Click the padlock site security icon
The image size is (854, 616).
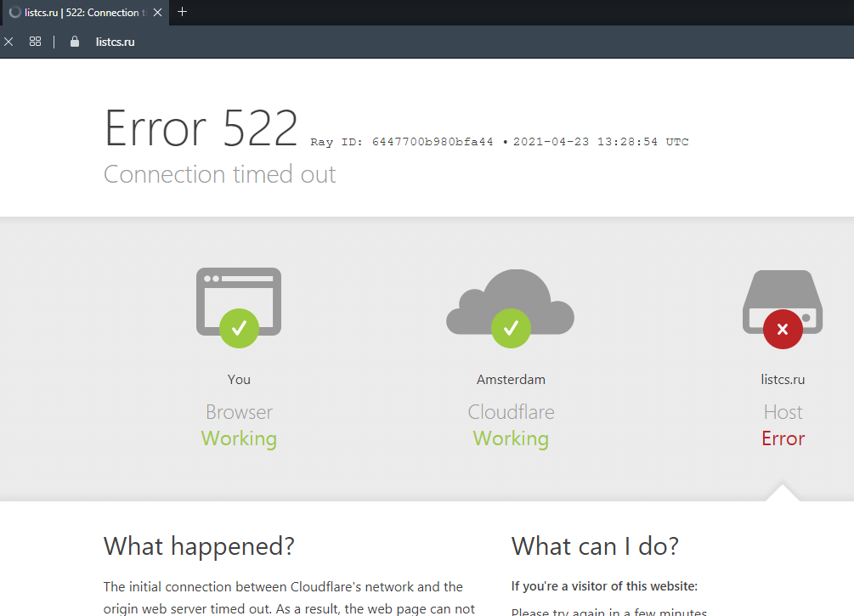coord(75,42)
